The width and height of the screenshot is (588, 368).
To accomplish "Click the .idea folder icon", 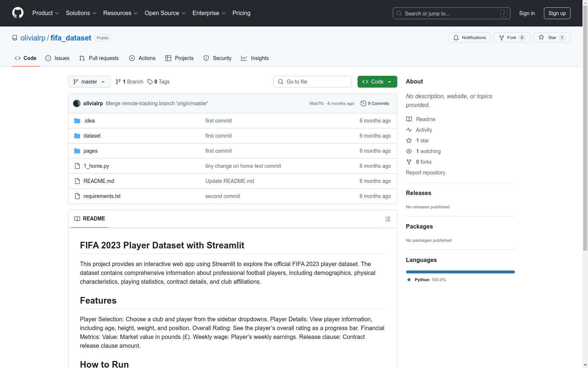I will [77, 121].
